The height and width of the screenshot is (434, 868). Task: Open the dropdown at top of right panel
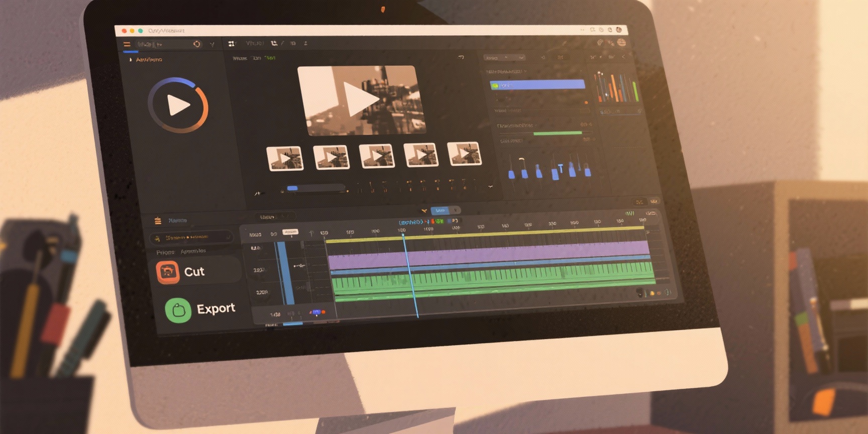pyautogui.click(x=504, y=58)
